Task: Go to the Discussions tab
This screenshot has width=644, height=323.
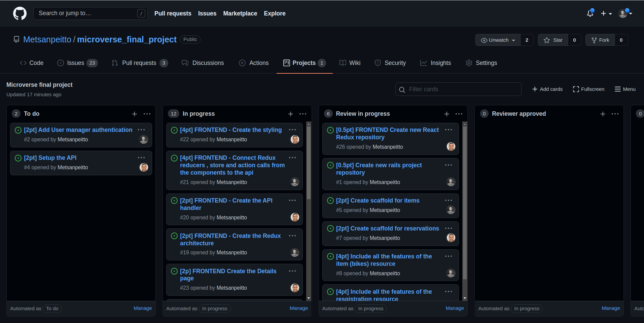Action: coord(203,63)
